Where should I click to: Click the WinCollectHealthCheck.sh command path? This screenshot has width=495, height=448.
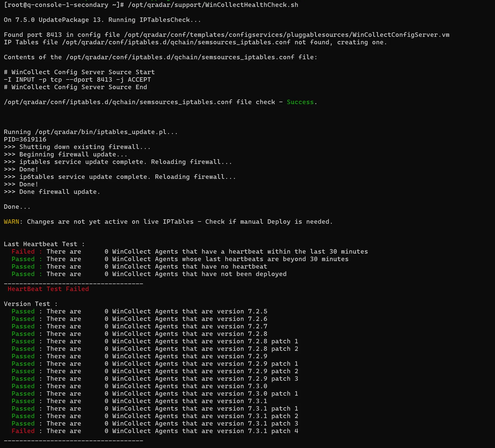coord(213,5)
